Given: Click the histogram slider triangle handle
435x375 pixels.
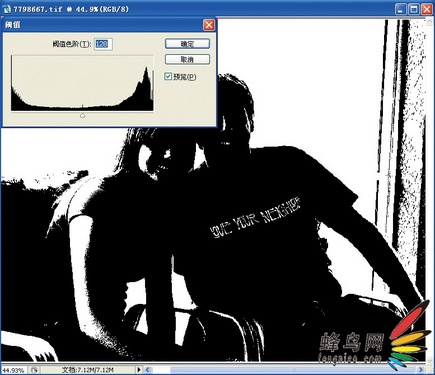Looking at the screenshot, I should click(x=82, y=115).
